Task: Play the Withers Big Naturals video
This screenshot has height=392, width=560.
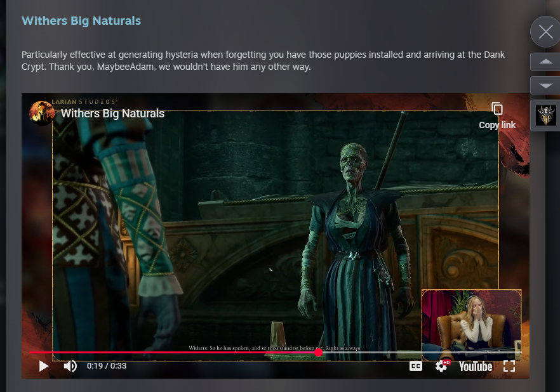Action: tap(43, 366)
